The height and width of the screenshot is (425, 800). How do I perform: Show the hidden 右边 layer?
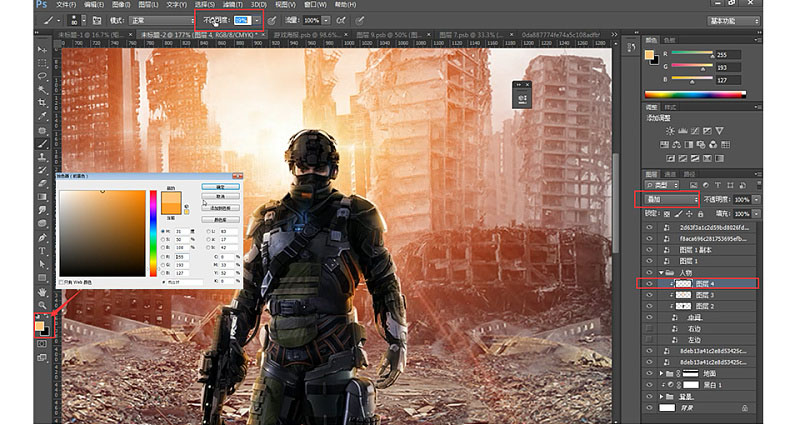click(649, 329)
